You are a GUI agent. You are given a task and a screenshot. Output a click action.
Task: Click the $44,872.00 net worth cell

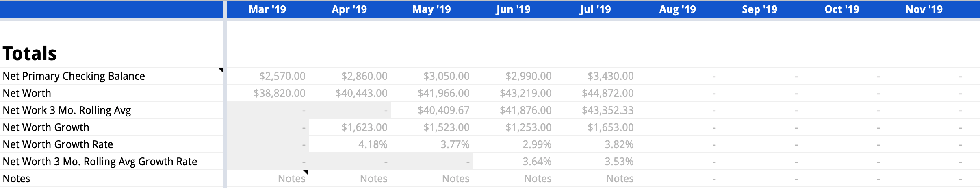pos(607,93)
